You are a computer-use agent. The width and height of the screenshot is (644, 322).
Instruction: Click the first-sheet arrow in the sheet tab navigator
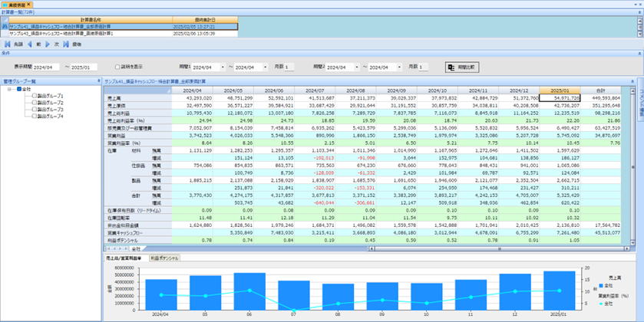coord(108,248)
